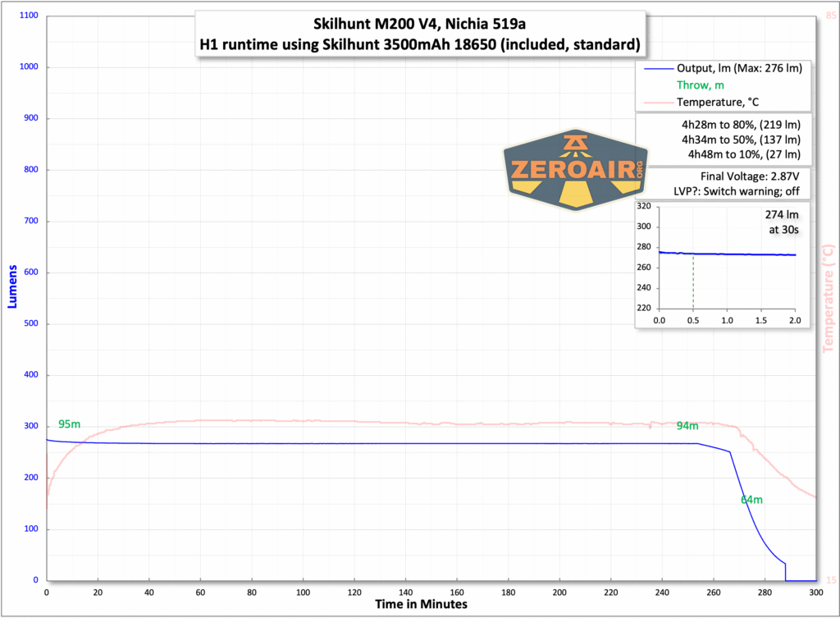Viewport: 840px width, 618px height.
Task: Open the legend panel
Action: [x=722, y=85]
